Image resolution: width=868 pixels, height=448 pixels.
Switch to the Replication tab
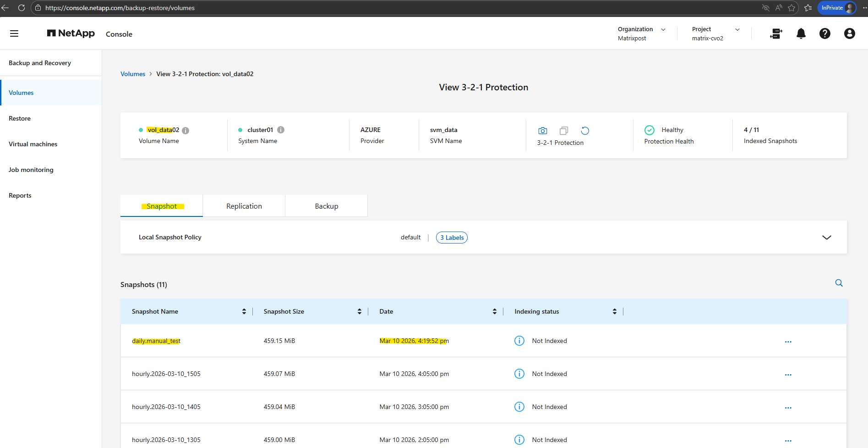(244, 206)
